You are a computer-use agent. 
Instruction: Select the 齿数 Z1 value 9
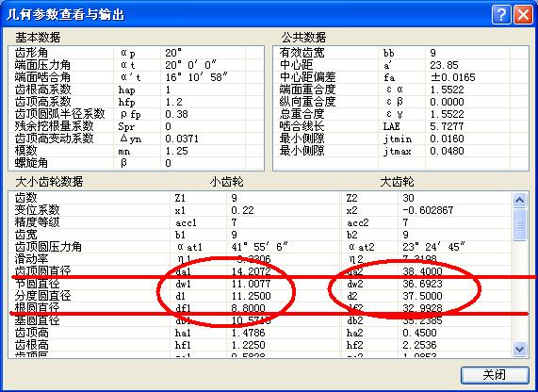point(234,198)
